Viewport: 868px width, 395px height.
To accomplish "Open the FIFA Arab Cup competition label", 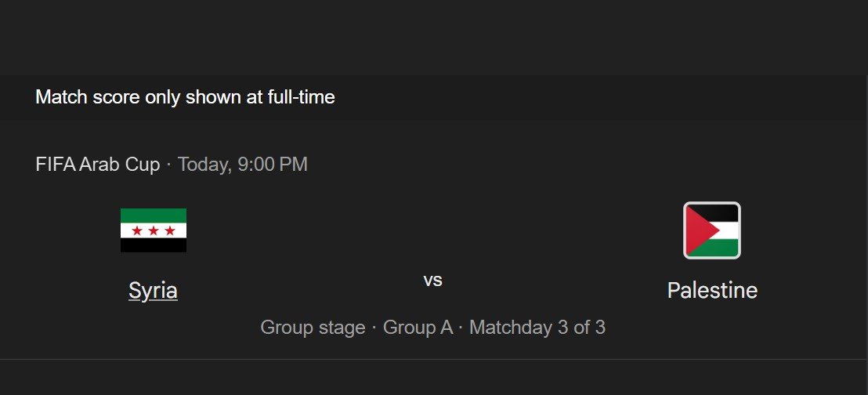I will click(98, 165).
